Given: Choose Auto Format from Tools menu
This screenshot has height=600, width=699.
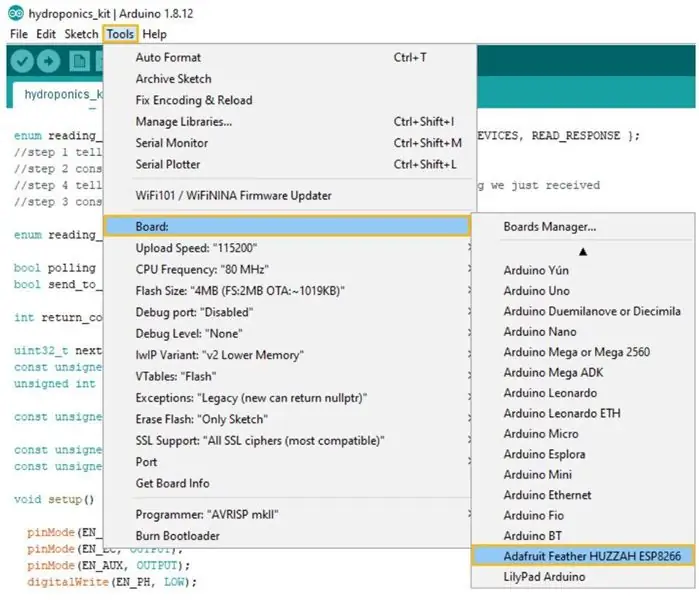Looking at the screenshot, I should point(290,58).
